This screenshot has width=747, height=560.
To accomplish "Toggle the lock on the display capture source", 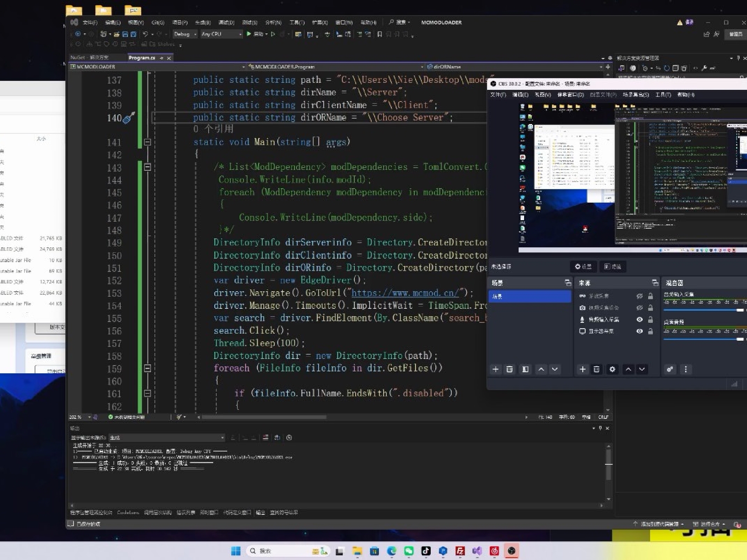I will pyautogui.click(x=650, y=331).
